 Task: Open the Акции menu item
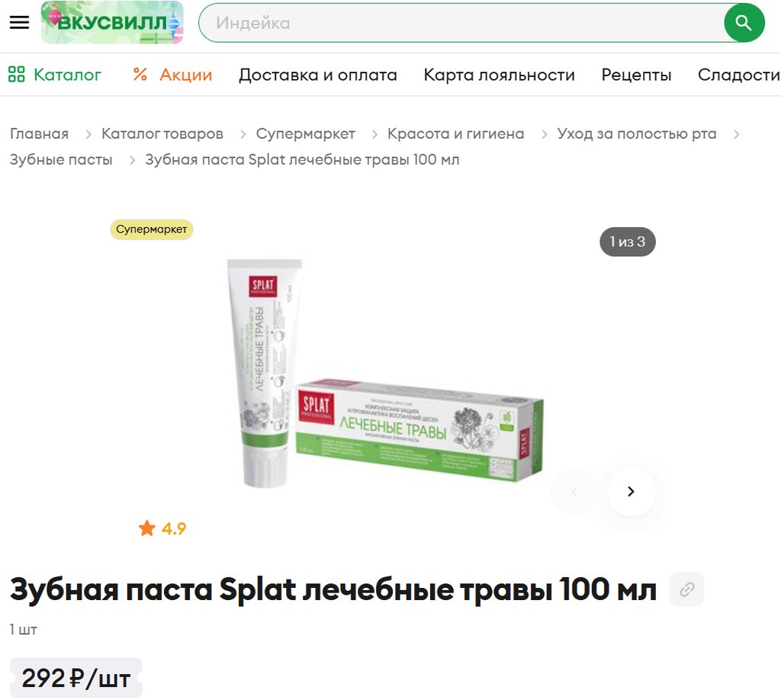pos(186,75)
